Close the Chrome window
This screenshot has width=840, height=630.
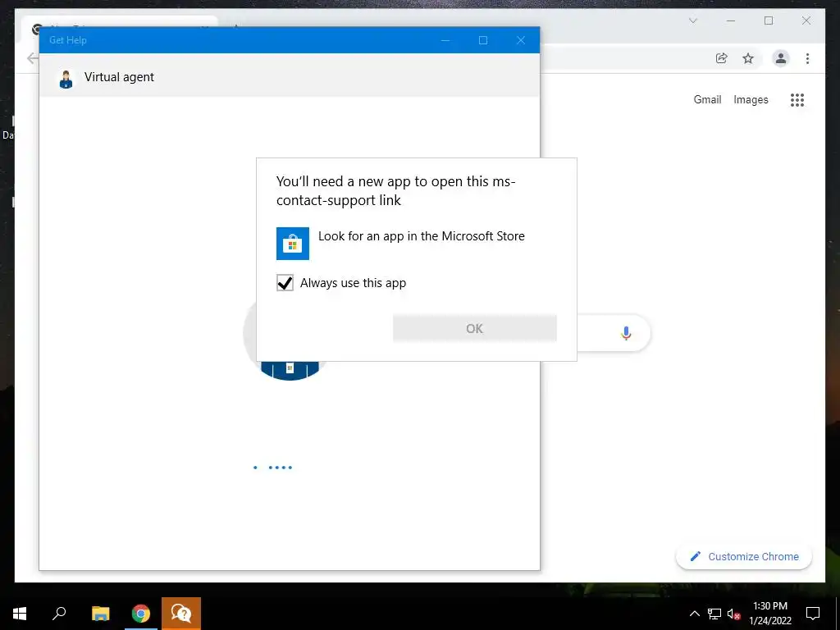[806, 21]
